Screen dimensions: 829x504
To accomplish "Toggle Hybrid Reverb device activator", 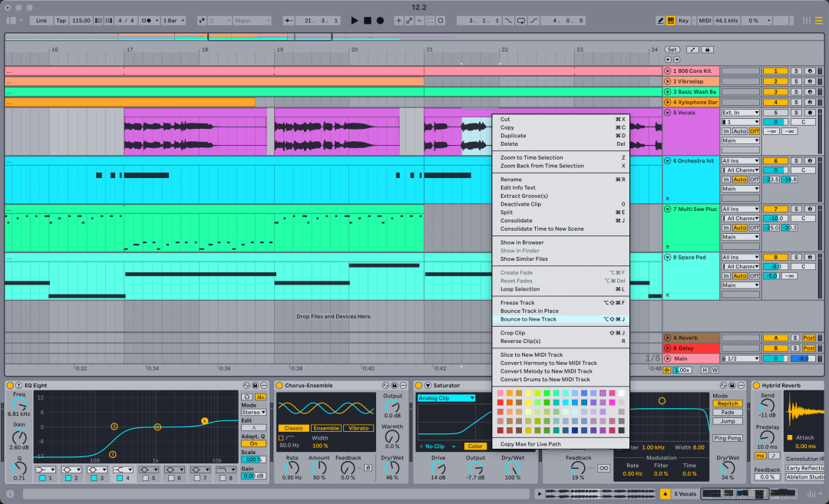I will coord(756,386).
